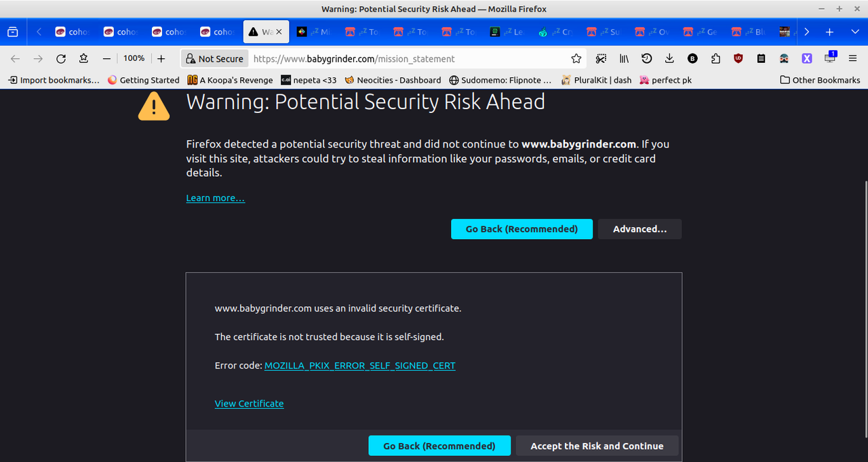
Task: Click the goggles avatar extension icon
Action: pyautogui.click(x=784, y=59)
